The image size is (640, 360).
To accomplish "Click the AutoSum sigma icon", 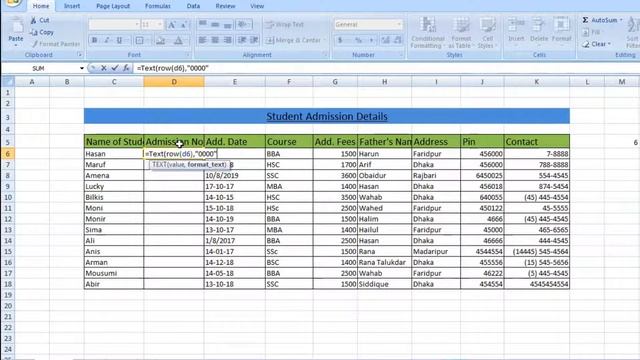I will tap(585, 20).
